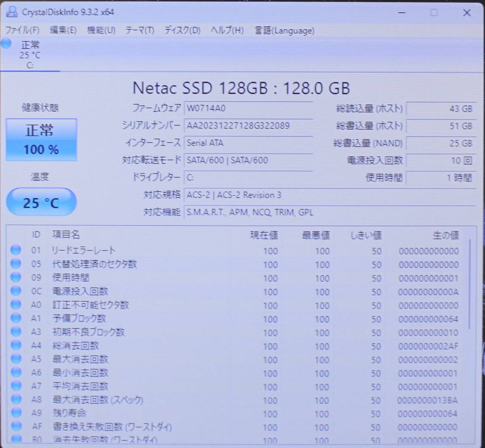The image size is (485, 448).
Task: Select the 代替処理済のセクタ数 attribute name
Action: pyautogui.click(x=95, y=264)
